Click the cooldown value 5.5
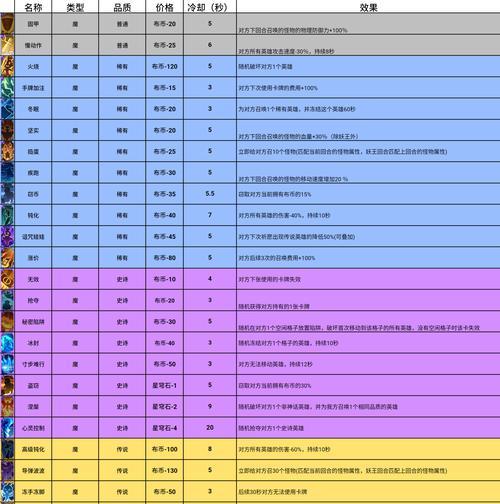500x504 pixels. click(210, 194)
